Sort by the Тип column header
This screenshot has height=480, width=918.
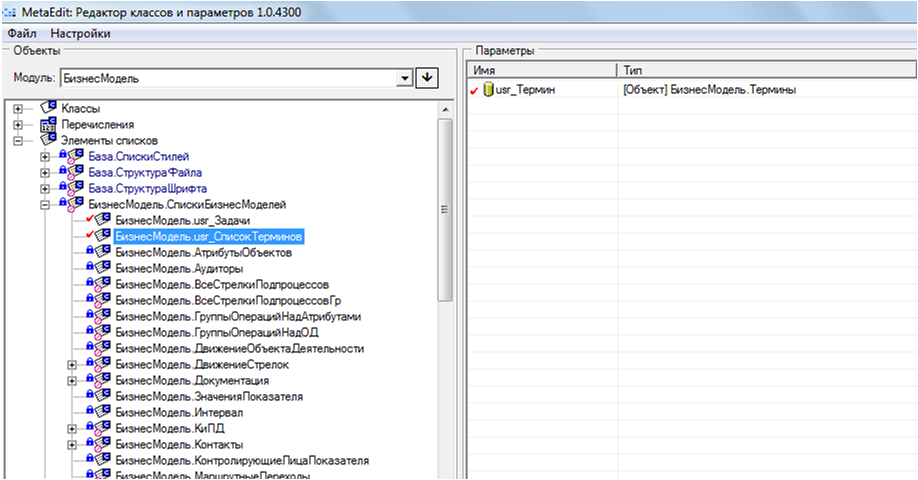coord(760,69)
